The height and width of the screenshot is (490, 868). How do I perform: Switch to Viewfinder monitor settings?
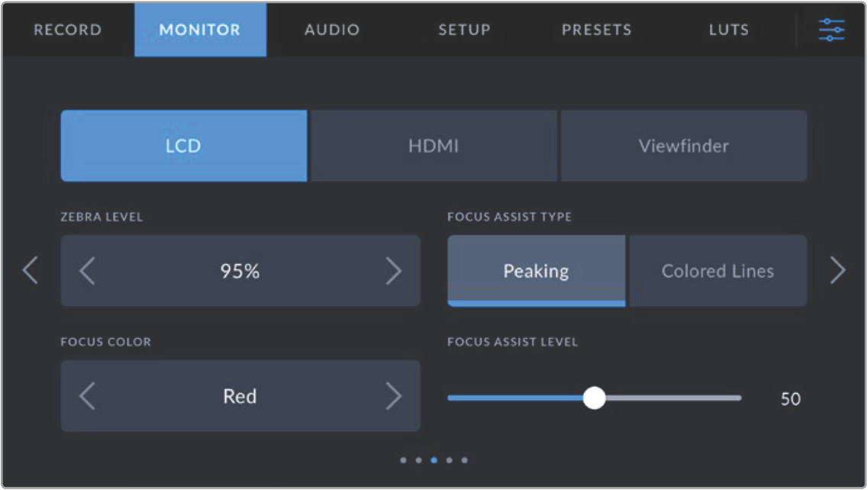(683, 146)
